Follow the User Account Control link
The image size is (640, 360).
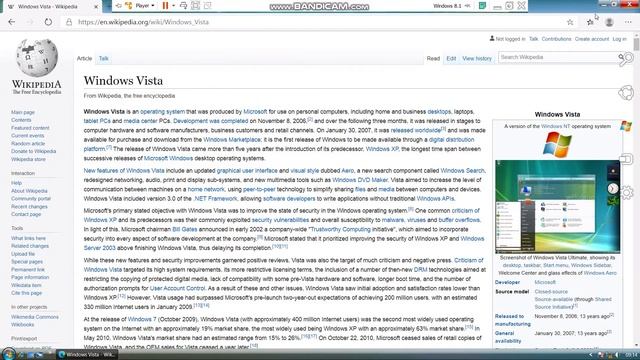pos(177,288)
